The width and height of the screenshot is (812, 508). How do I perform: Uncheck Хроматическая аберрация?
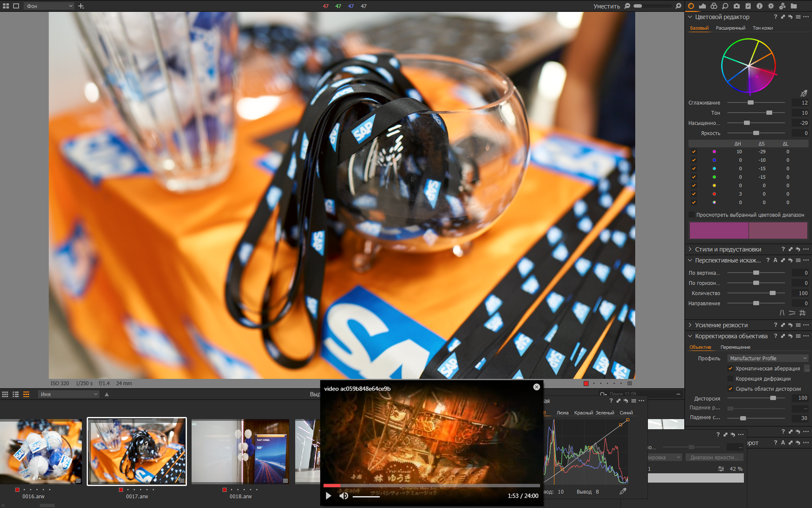click(x=730, y=368)
